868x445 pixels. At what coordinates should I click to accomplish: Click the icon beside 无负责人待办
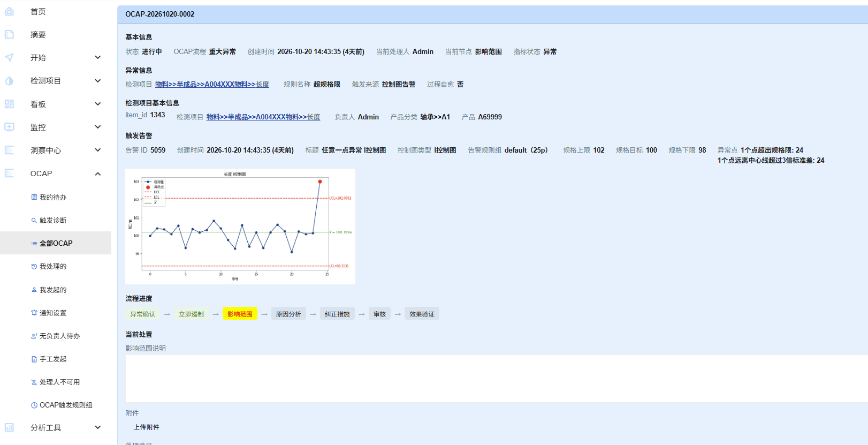34,336
